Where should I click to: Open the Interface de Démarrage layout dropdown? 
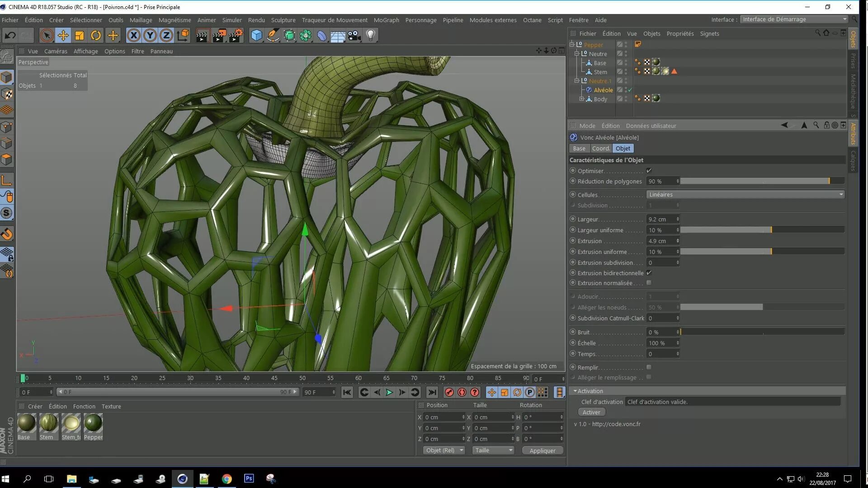click(794, 19)
